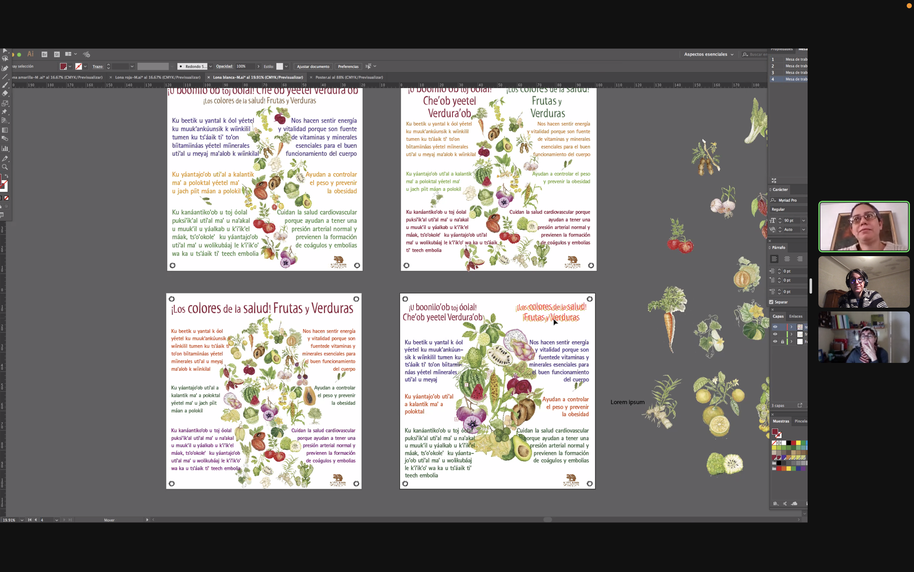Switch to Lona blanca-M.ai document tab
The image size is (914, 572).
(258, 77)
